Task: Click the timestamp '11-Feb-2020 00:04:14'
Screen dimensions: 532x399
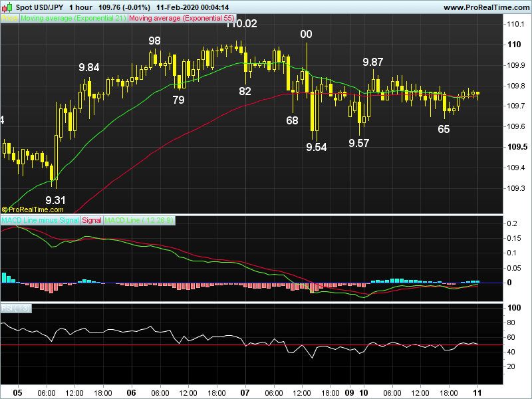Action: click(192, 7)
